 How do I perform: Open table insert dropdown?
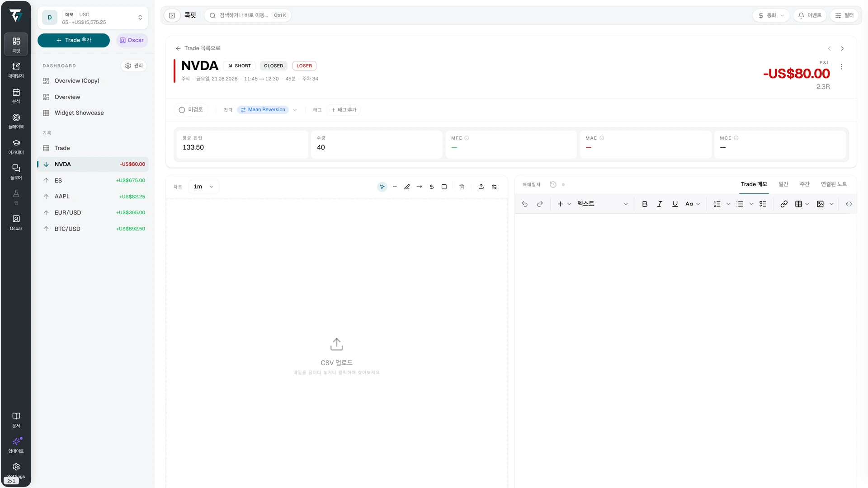coord(802,204)
